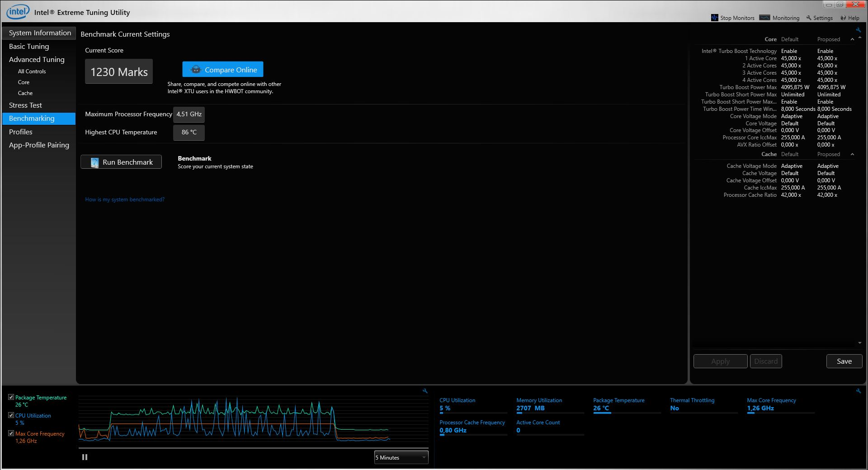This screenshot has height=470, width=868.
Task: Toggle Package Temperature checkbox
Action: 11,397
